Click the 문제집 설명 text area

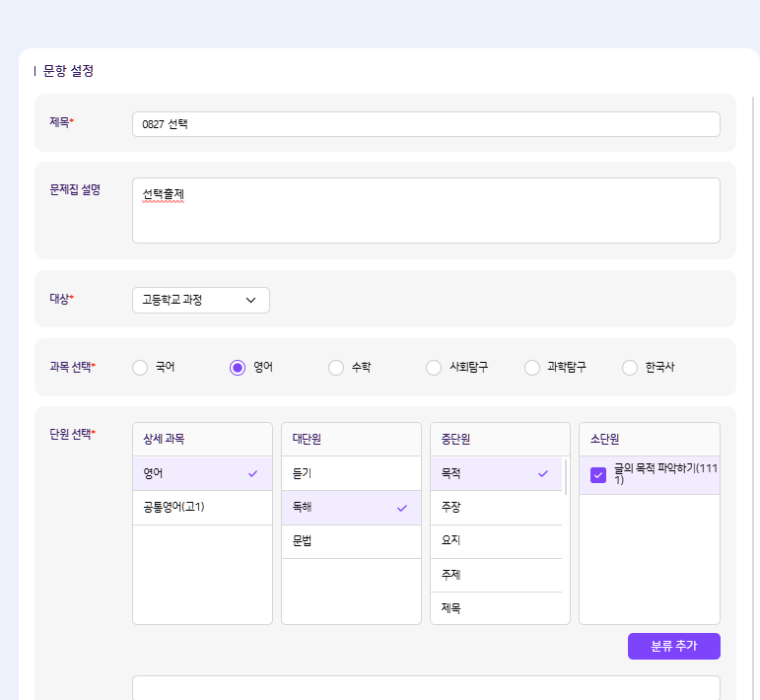(x=426, y=210)
